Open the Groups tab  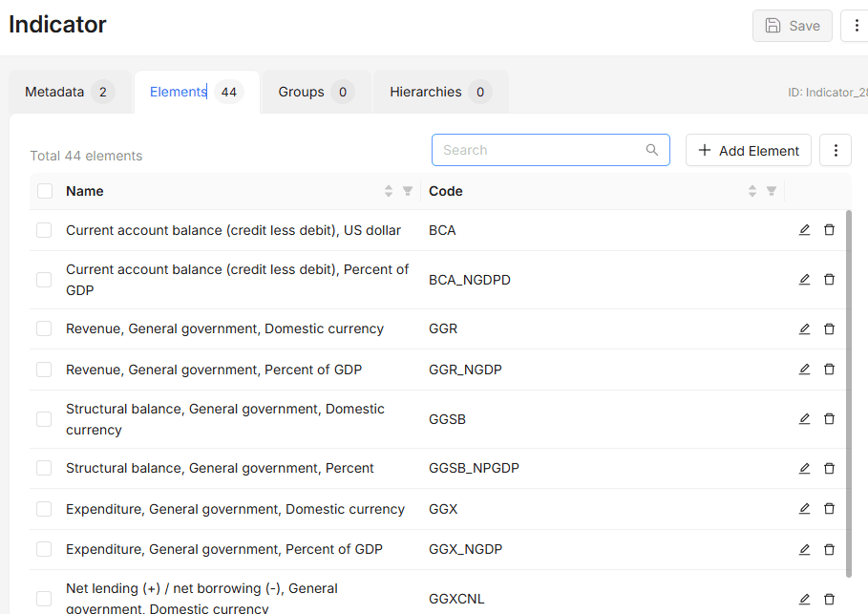(317, 92)
